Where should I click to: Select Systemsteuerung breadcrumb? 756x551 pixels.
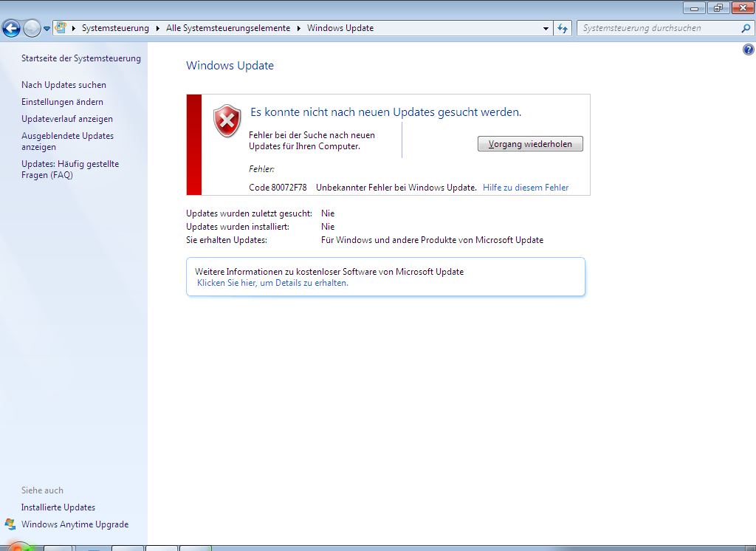pyautogui.click(x=115, y=28)
